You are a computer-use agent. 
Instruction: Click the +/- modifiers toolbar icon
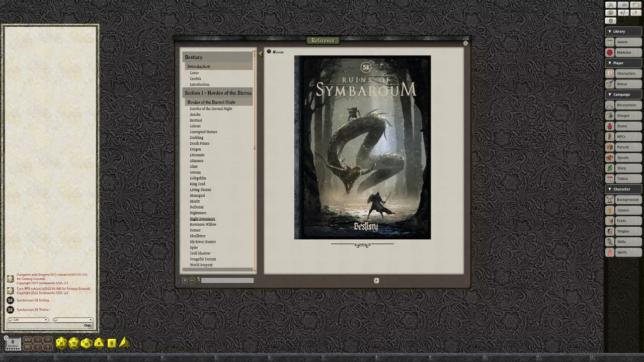623,13
